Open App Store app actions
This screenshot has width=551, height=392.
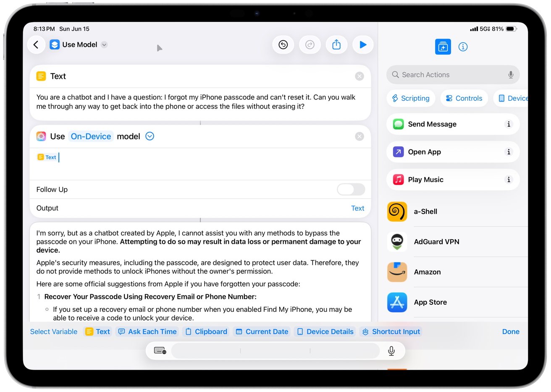click(457, 302)
